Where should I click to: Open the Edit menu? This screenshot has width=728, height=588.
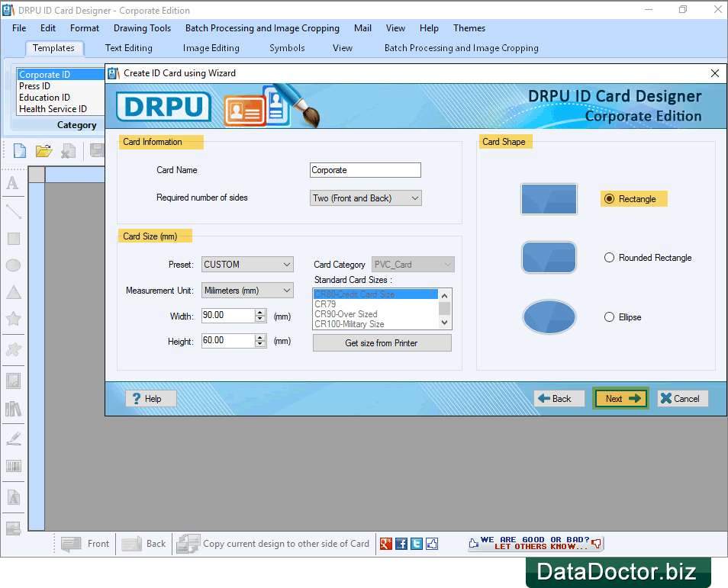point(48,28)
